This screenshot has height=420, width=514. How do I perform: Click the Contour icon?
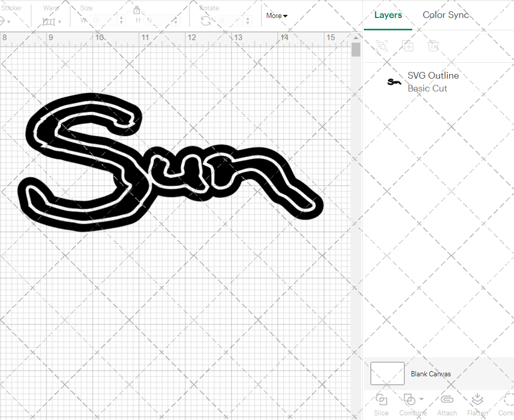click(508, 400)
